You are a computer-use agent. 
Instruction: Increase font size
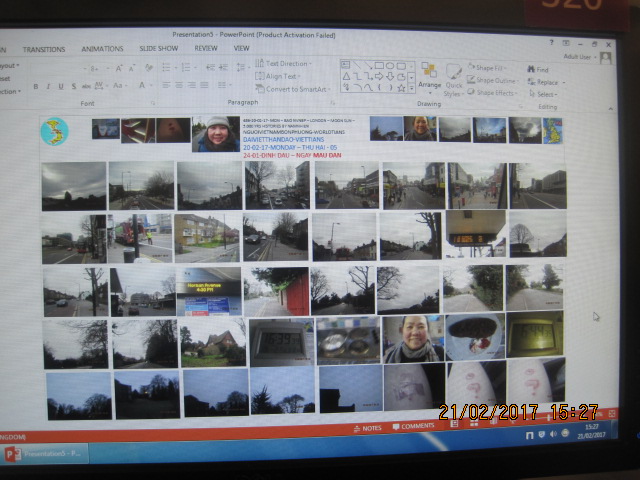click(118, 69)
